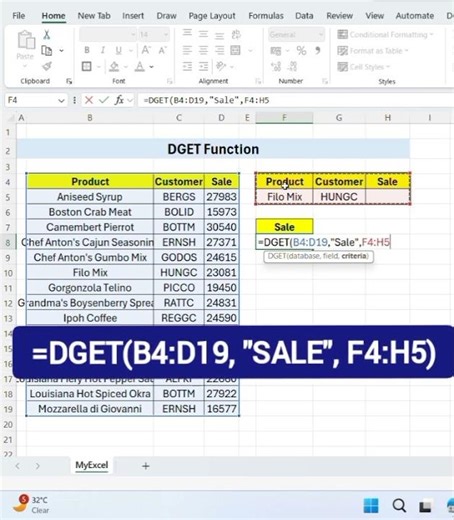Switch to the Insert tab
The height and width of the screenshot is (520, 454).
point(133,16)
